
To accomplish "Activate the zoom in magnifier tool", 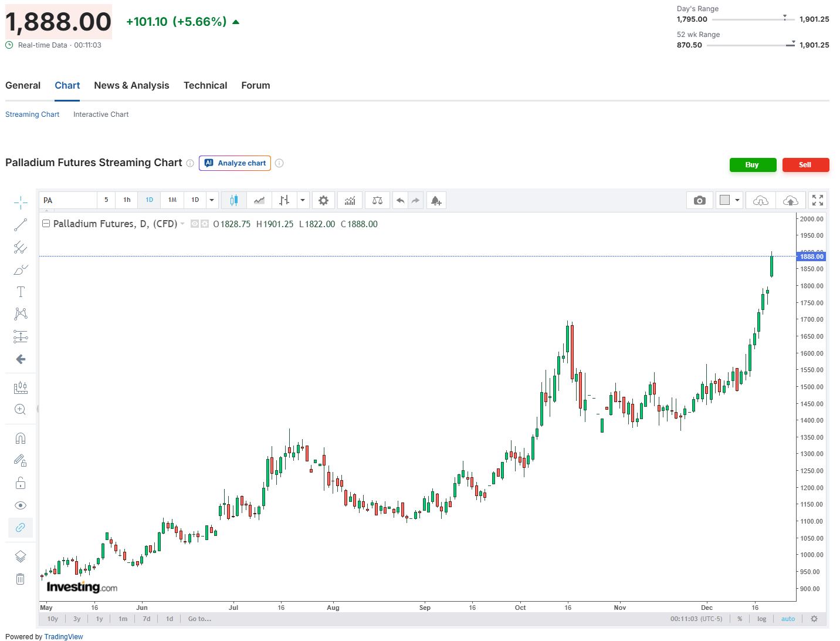I will click(21, 410).
